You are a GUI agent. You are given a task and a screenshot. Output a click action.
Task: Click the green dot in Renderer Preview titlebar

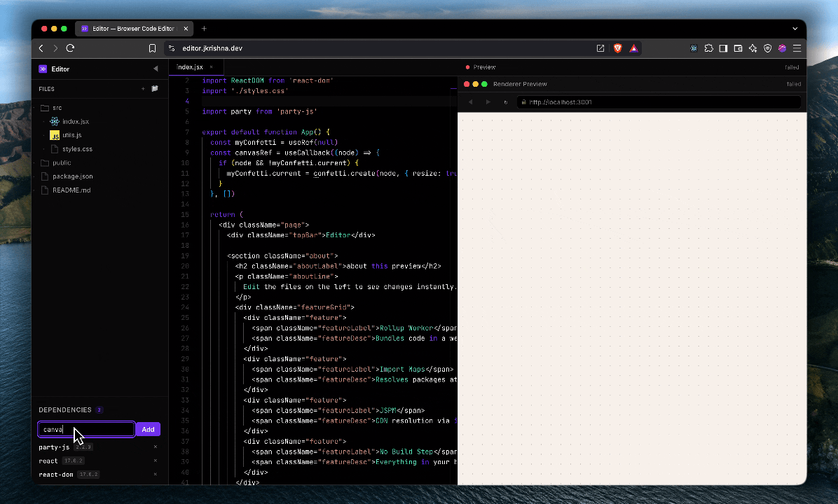[484, 84]
